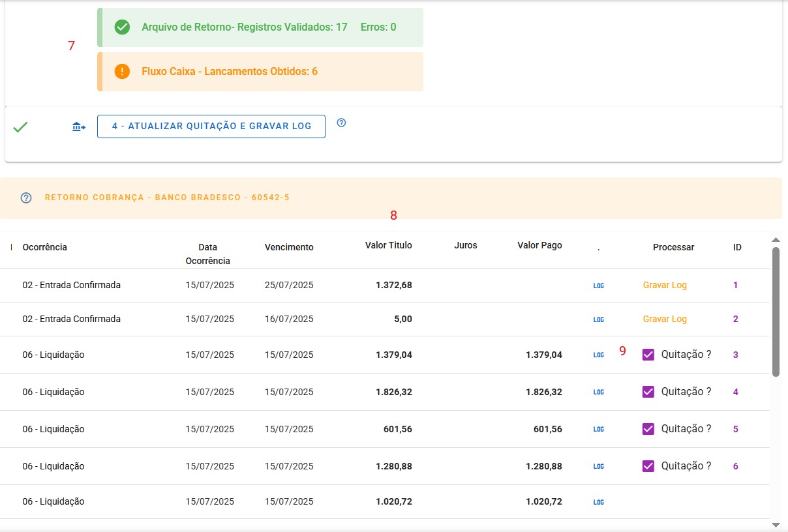This screenshot has height=532, width=788.
Task: Click Vencimento 16/07/2025 cell
Action: (x=289, y=319)
